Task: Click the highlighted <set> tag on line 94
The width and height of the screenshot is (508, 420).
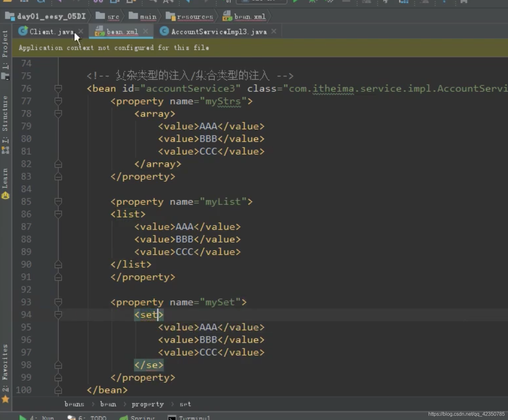Action: (149, 315)
